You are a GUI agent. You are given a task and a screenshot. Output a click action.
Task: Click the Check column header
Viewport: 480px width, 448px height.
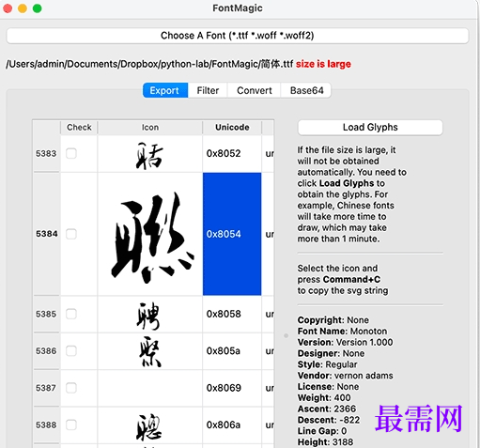coord(79,127)
